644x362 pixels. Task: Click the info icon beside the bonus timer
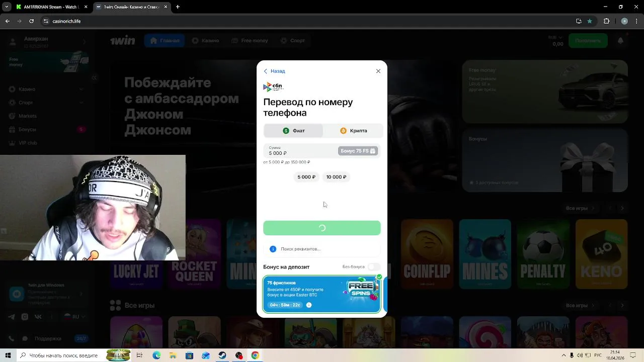(x=309, y=305)
